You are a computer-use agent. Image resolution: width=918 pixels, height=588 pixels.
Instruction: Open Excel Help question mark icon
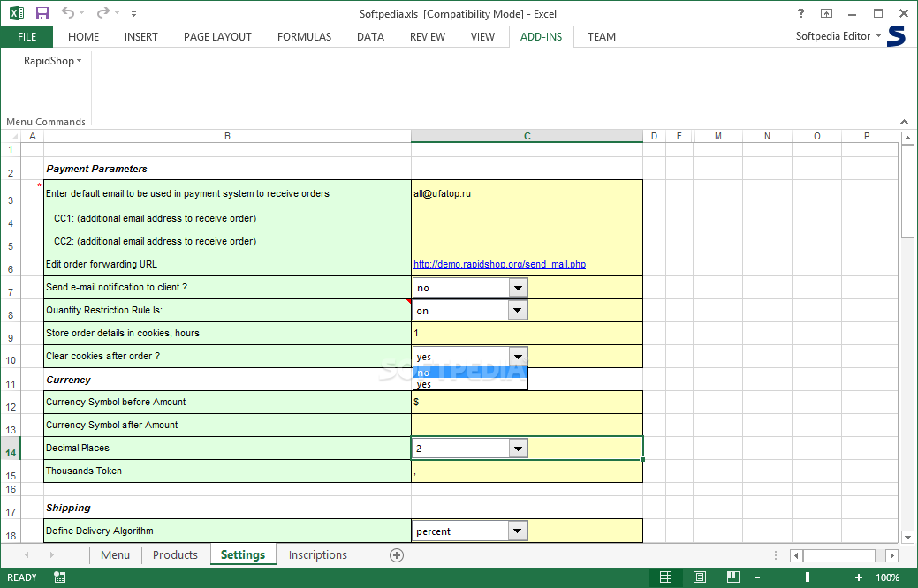(x=800, y=13)
